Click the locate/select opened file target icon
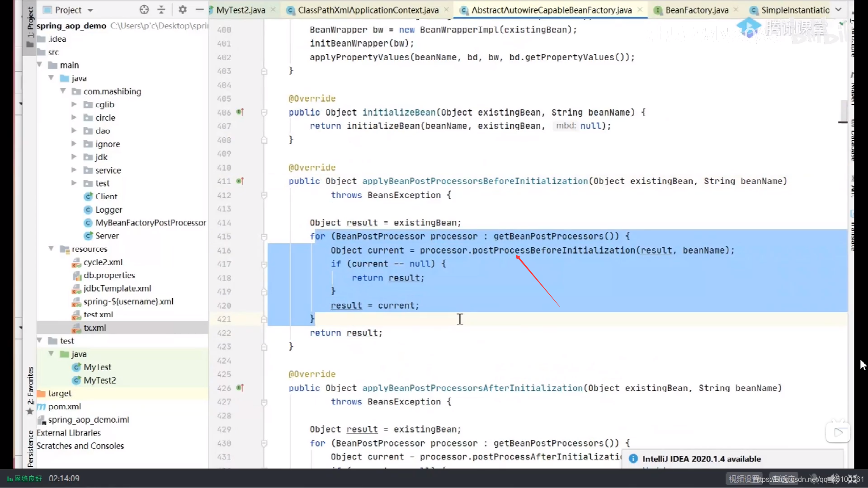The image size is (868, 488). [144, 9]
